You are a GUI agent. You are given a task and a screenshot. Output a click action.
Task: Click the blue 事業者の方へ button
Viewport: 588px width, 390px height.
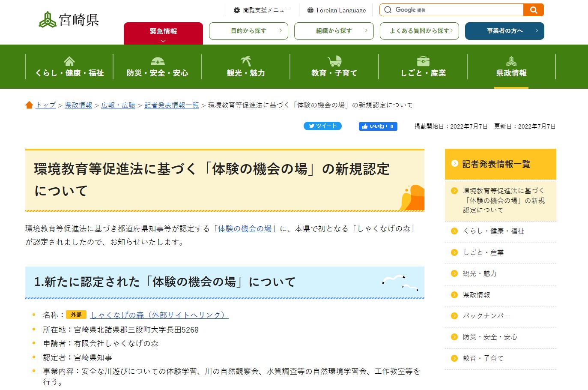(504, 31)
